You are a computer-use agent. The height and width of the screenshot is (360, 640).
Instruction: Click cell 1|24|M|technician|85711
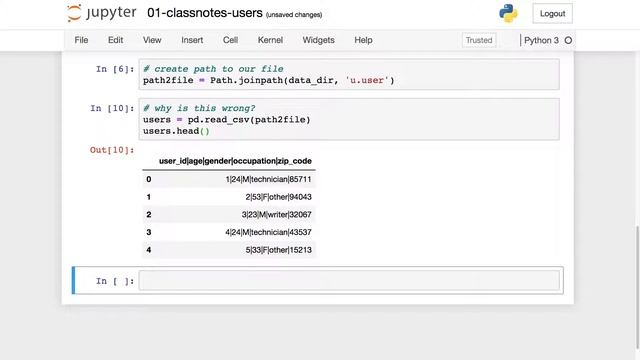(x=268, y=179)
